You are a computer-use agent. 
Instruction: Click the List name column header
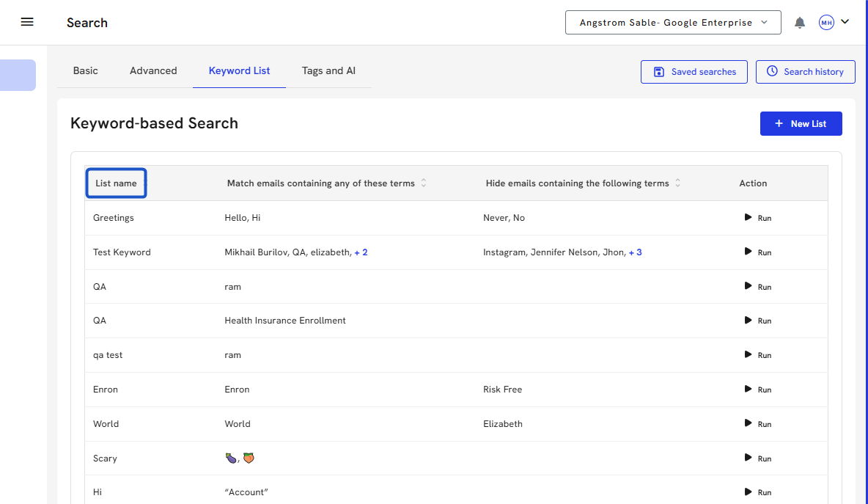(x=116, y=183)
